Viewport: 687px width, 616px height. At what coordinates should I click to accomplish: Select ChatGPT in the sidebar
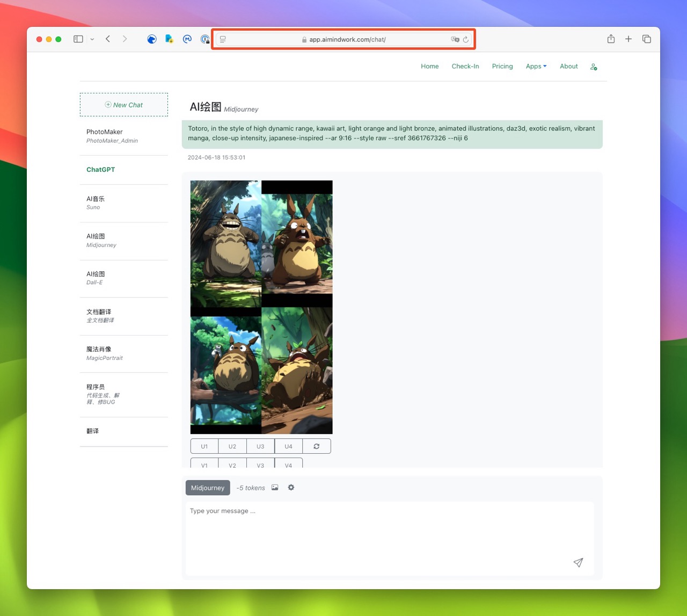click(x=124, y=170)
